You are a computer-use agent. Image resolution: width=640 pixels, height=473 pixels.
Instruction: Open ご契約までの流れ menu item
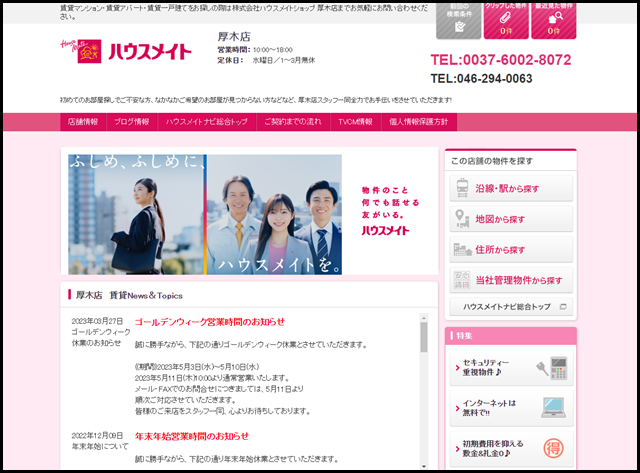point(293,122)
